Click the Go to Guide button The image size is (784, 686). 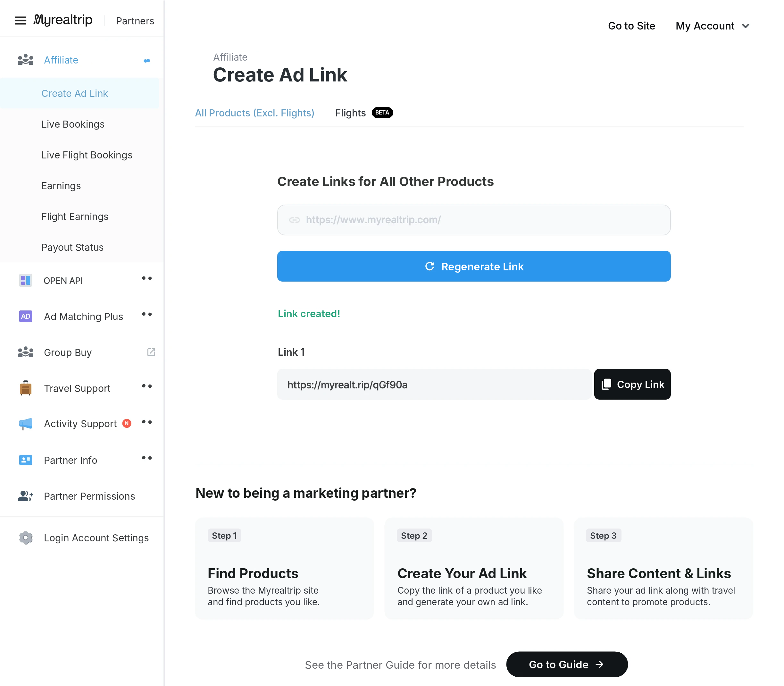click(567, 665)
